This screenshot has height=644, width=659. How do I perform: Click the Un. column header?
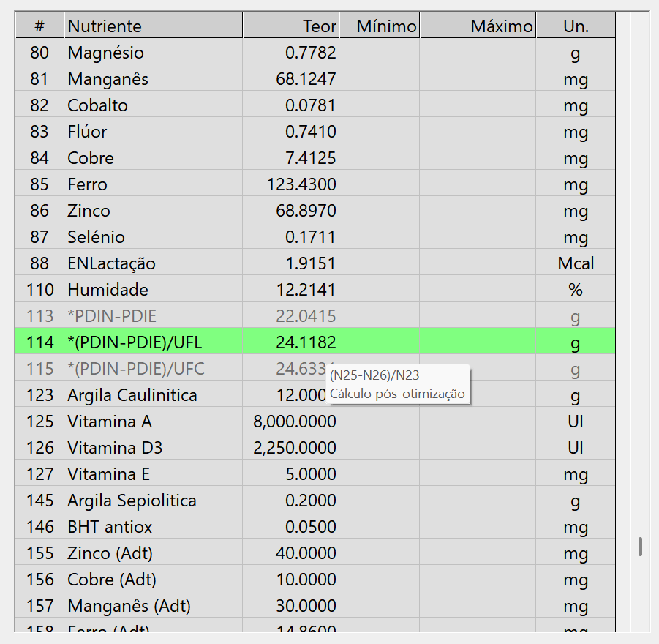point(576,26)
